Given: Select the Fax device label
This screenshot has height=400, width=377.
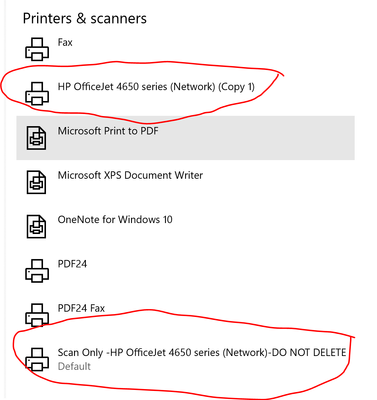Looking at the screenshot, I should click(x=65, y=42).
